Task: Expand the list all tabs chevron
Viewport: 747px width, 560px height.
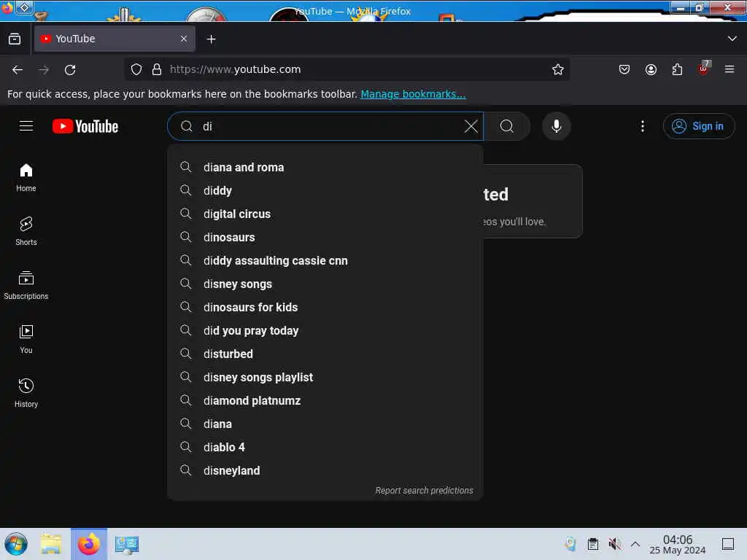Action: [732, 39]
